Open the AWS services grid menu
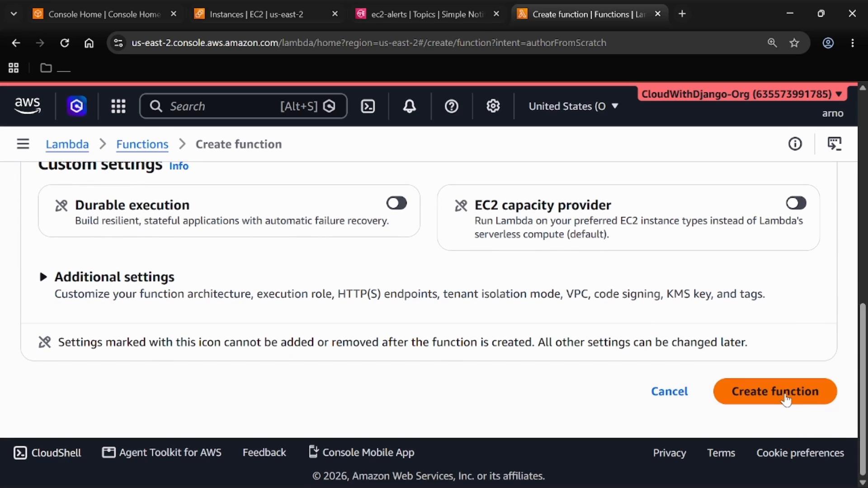The image size is (868, 488). tap(118, 106)
